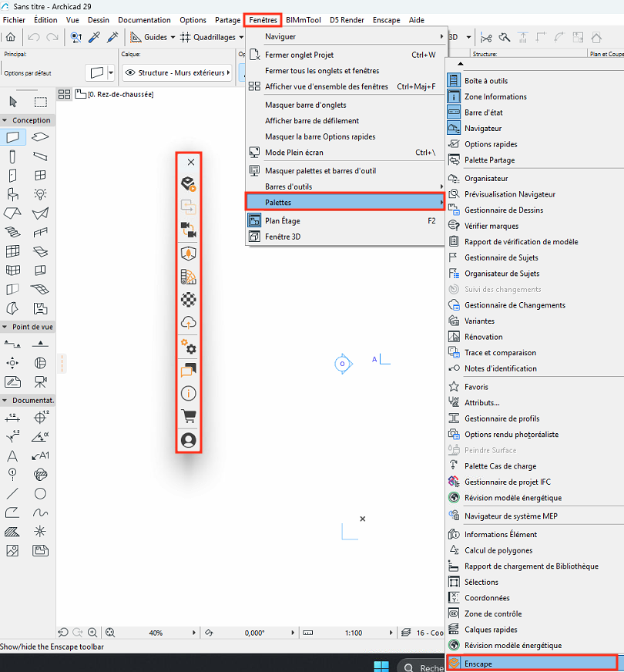Screen dimensions: 624x672
Task: Choose Fenêtre 3D entry
Action: pos(346,237)
